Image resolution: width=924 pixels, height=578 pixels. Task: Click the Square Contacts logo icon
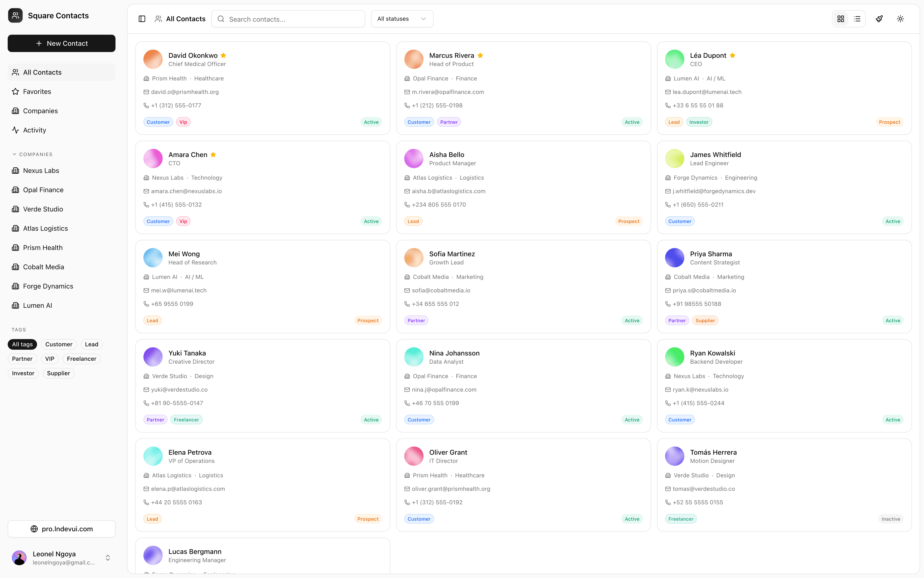[x=15, y=16]
